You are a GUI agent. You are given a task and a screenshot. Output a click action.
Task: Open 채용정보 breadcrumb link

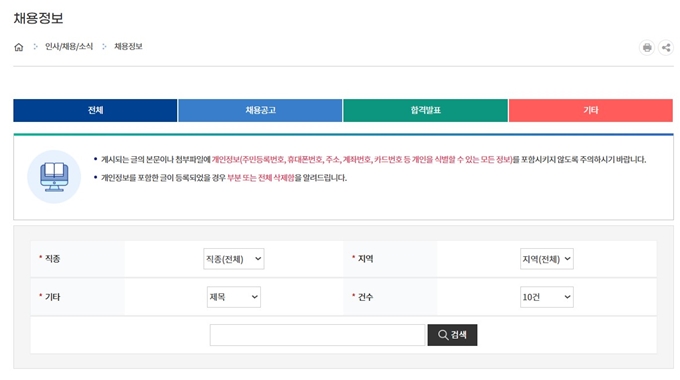128,46
